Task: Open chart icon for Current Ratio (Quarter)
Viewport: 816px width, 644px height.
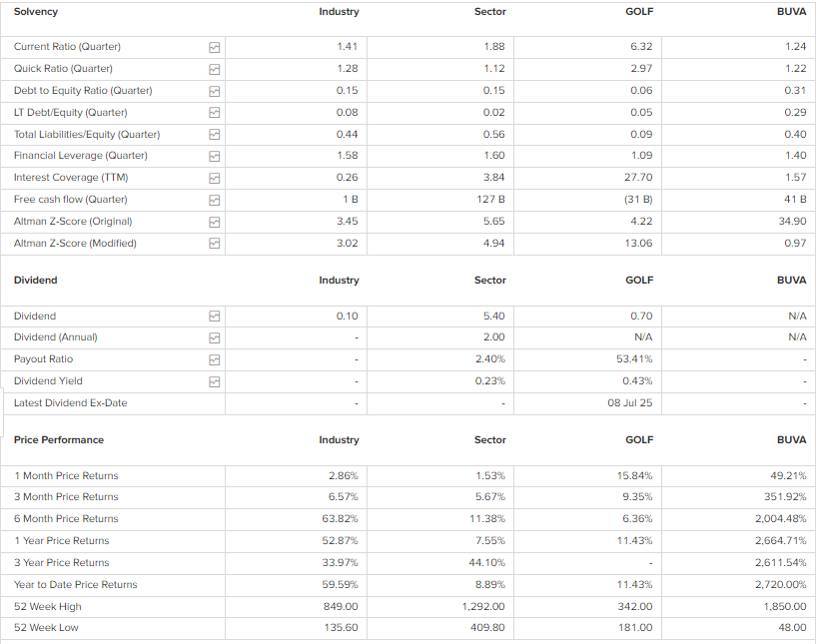Action: point(214,47)
